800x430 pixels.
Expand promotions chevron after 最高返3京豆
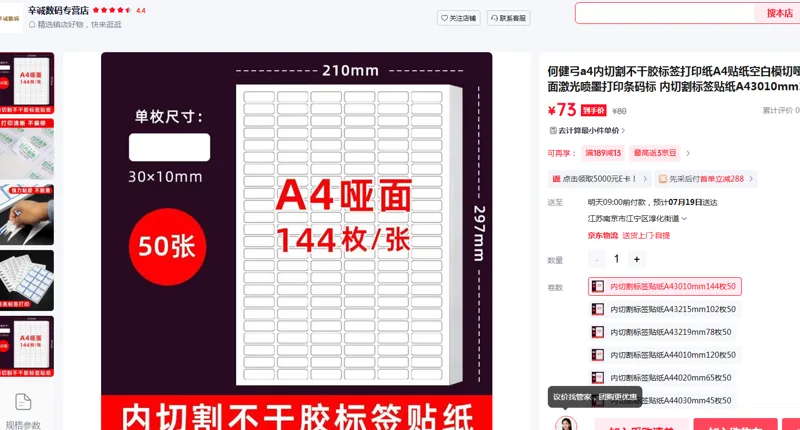click(x=688, y=153)
